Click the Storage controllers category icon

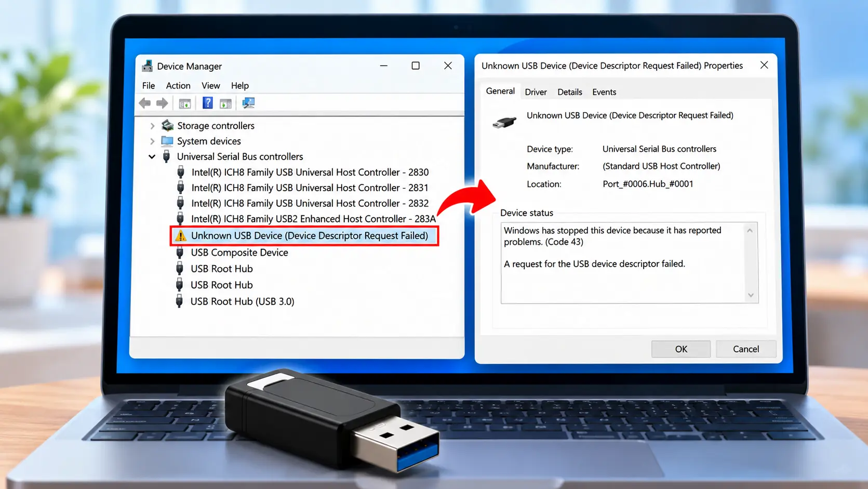(167, 125)
